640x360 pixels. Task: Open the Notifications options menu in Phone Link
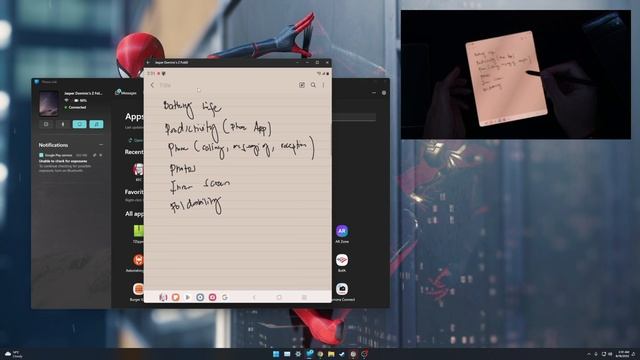(x=101, y=145)
